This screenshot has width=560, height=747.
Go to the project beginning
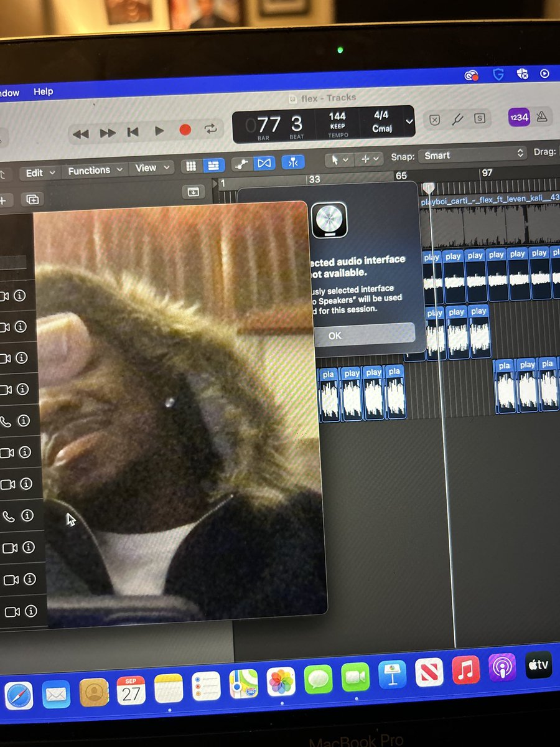[x=133, y=132]
